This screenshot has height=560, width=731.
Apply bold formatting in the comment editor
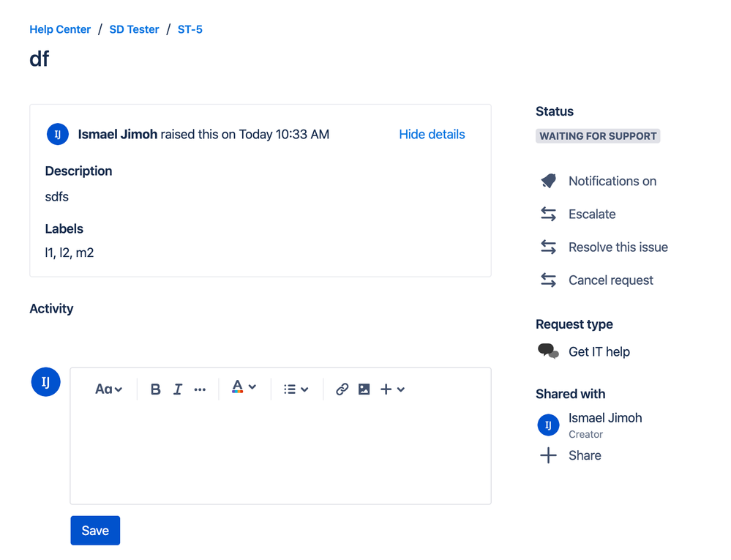point(155,389)
